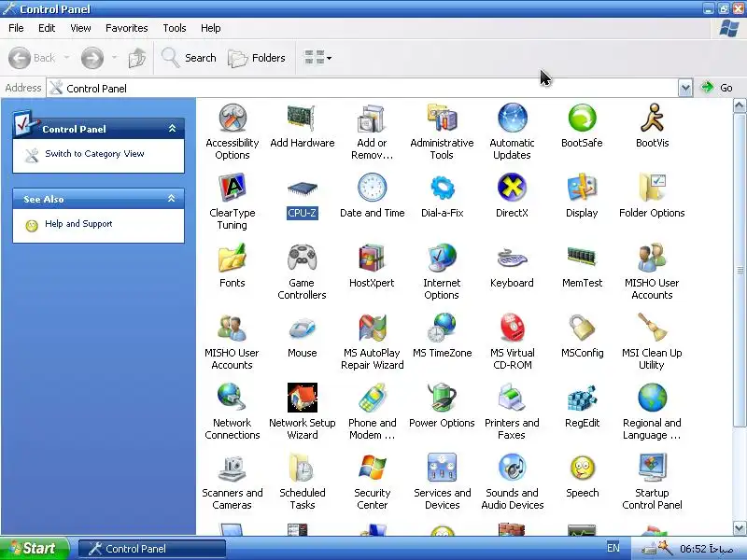This screenshot has width=747, height=560.
Task: Open Scheduled Tasks icon
Action: 302,468
